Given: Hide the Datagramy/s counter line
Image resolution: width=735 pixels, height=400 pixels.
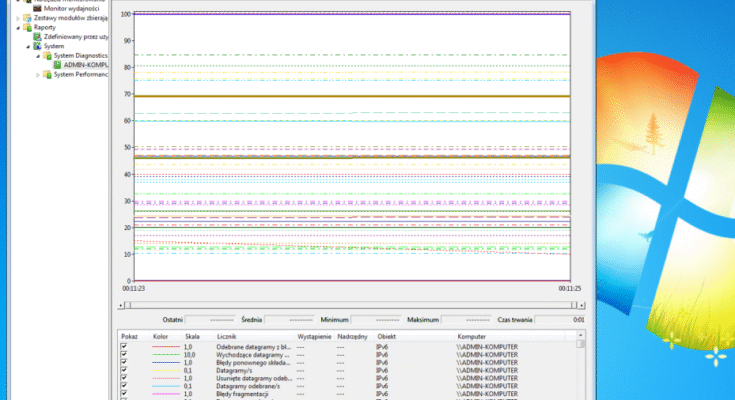Looking at the screenshot, I should click(x=124, y=369).
